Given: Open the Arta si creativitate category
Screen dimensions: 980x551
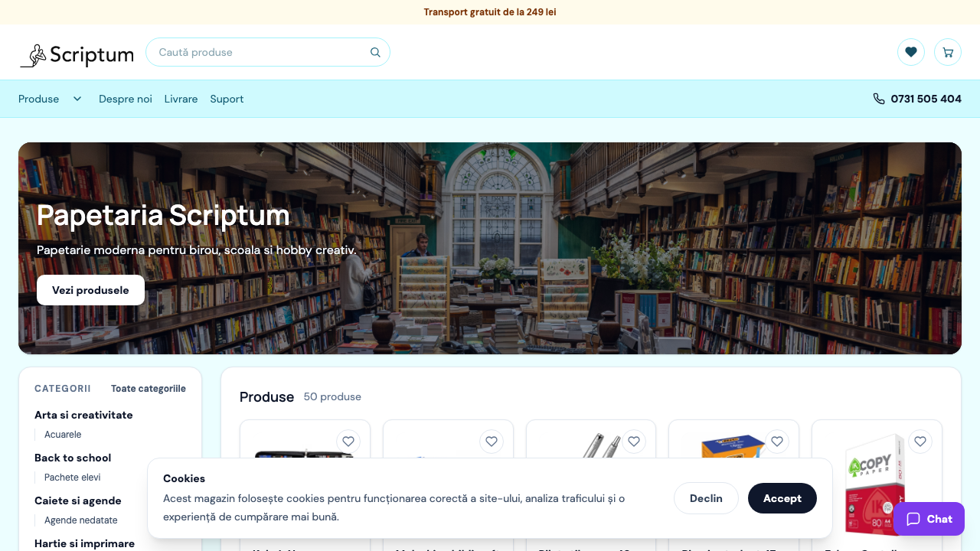Looking at the screenshot, I should tap(83, 415).
